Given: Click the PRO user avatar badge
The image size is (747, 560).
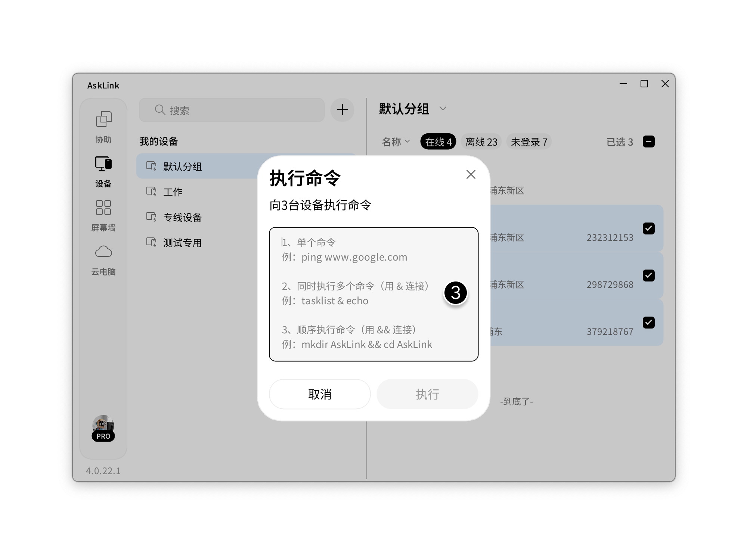Looking at the screenshot, I should pos(103,427).
